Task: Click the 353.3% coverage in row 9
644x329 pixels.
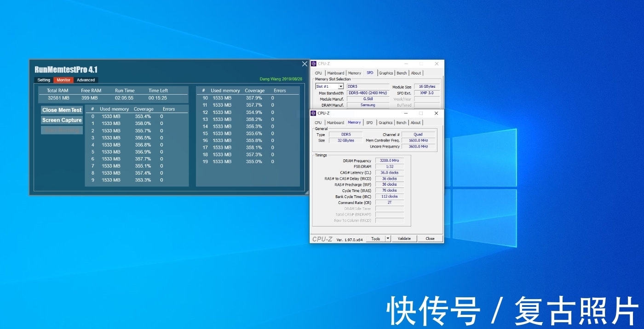Action: tap(143, 180)
